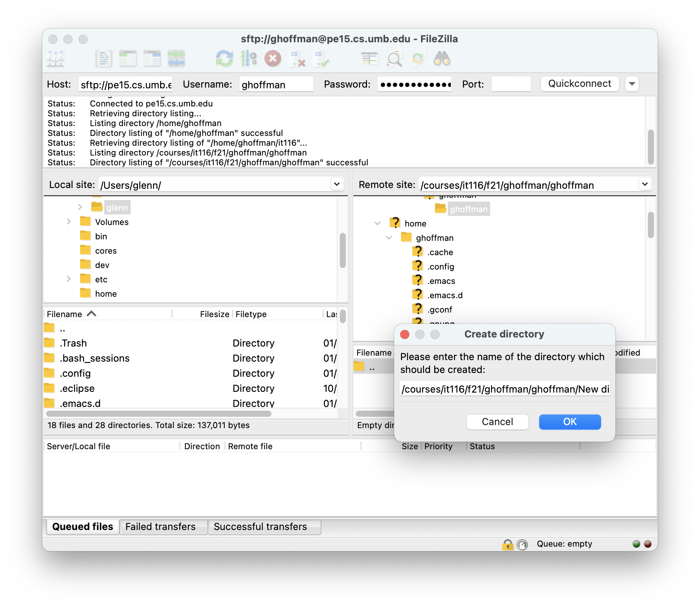Toggle transfer queue display icon
This screenshot has height=607, width=700.
click(x=176, y=59)
